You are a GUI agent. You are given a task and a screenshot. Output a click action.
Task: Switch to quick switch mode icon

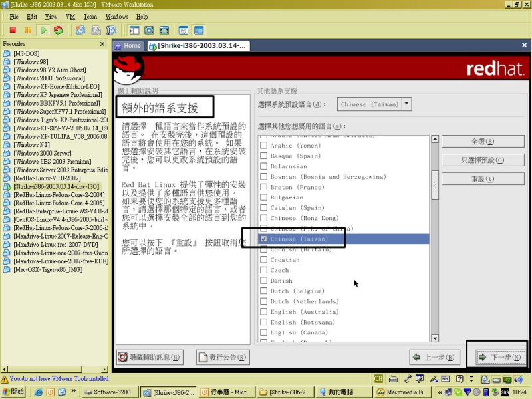[149, 30]
